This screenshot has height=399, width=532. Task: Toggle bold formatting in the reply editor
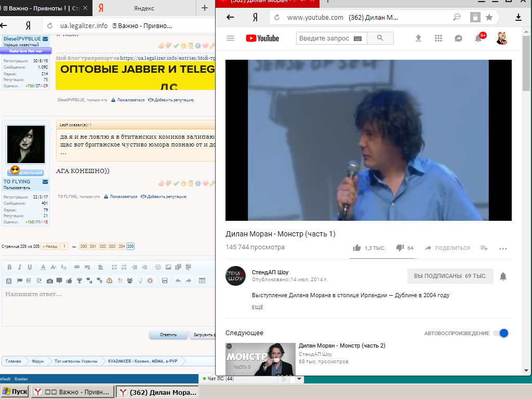point(9,267)
